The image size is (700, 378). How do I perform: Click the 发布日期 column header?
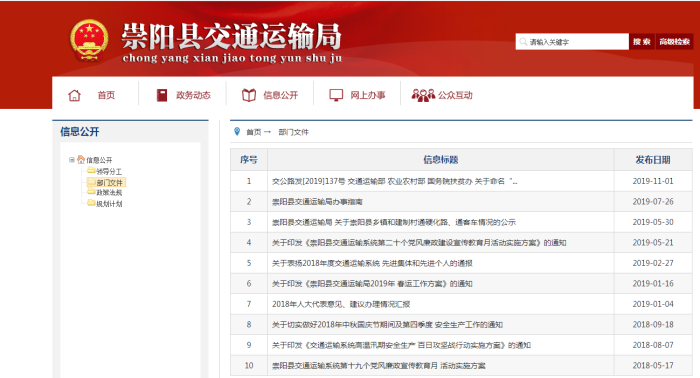[653, 160]
